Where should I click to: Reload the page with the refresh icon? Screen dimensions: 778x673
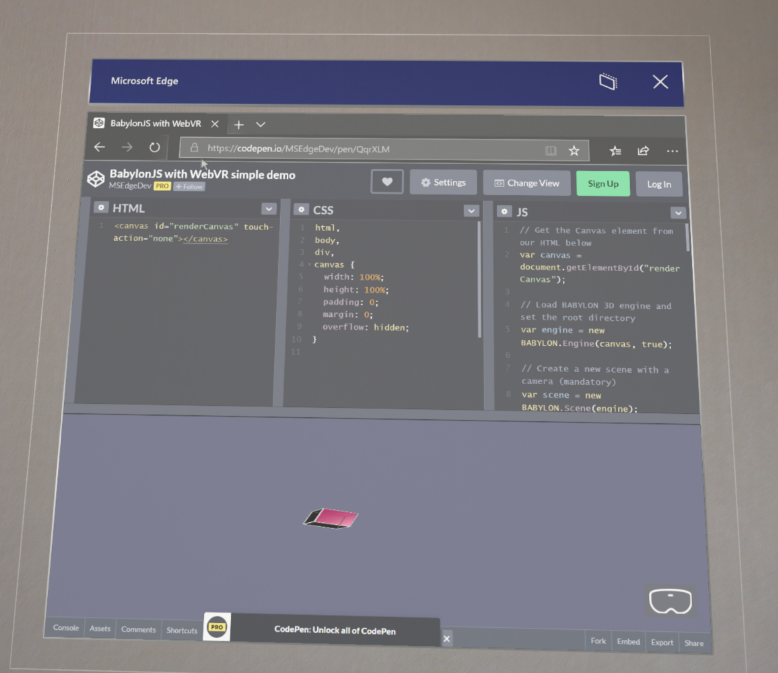pos(155,147)
